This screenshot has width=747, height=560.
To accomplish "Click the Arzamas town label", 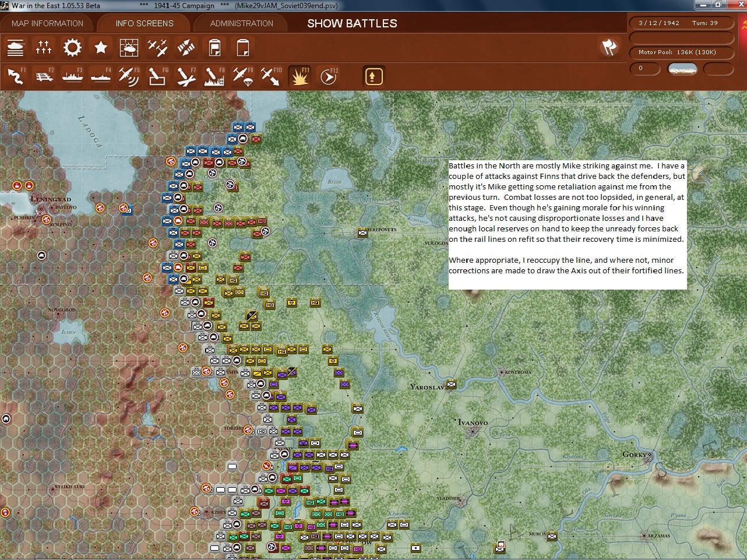I will click(x=658, y=536).
